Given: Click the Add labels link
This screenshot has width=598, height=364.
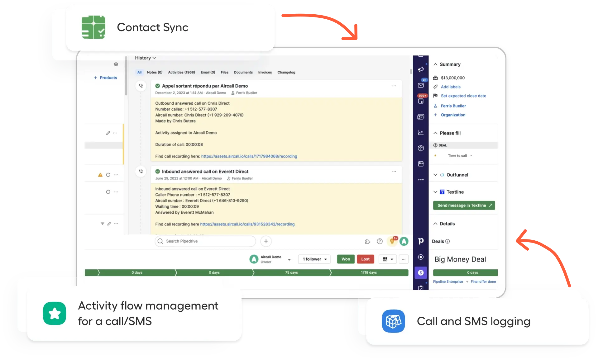Looking at the screenshot, I should [451, 87].
